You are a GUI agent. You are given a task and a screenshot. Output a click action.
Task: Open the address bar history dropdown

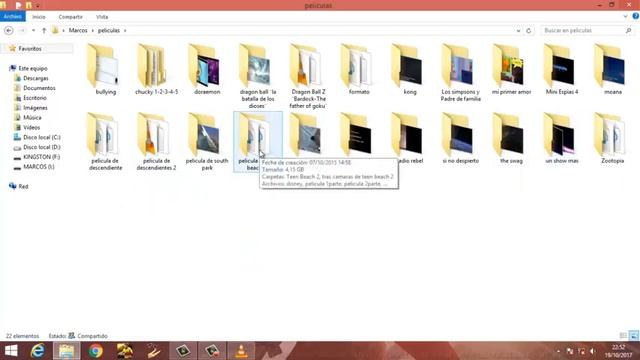518,31
